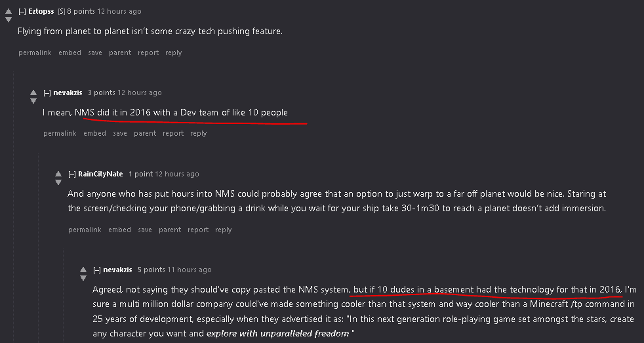Open Eztopss user profile
The height and width of the screenshot is (343, 644).
42,12
